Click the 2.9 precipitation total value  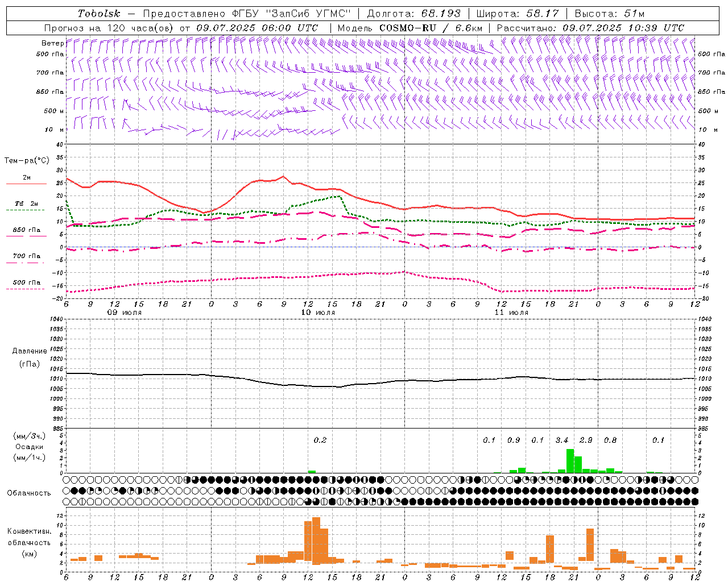click(x=586, y=440)
